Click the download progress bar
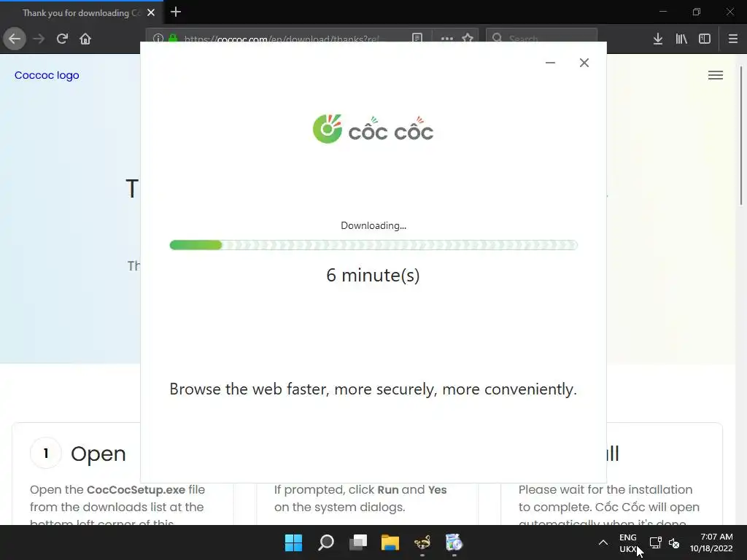The image size is (747, 560). (x=373, y=245)
